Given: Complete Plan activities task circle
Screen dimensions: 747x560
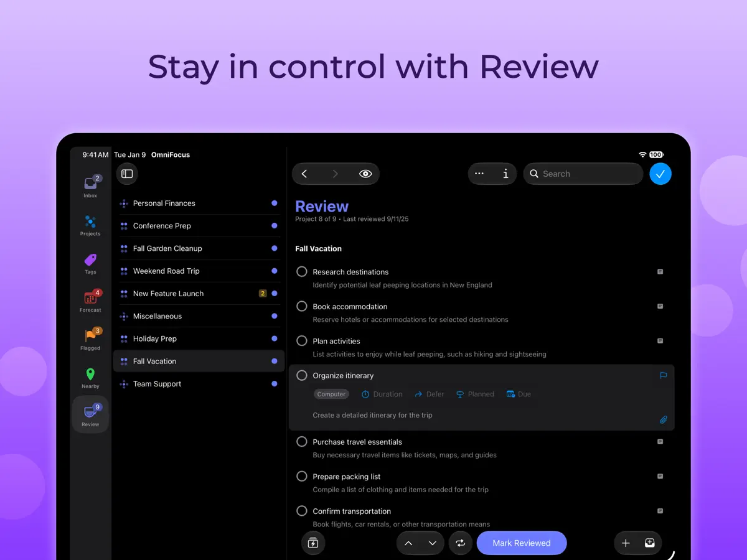Looking at the screenshot, I should [302, 341].
